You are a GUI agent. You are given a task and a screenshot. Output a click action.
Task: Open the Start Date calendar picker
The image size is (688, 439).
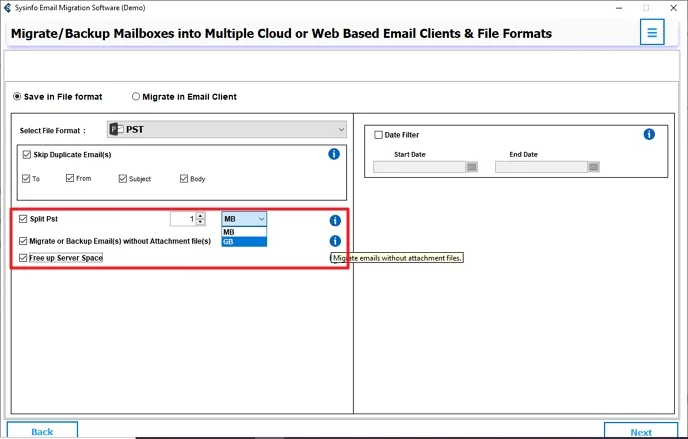(471, 167)
